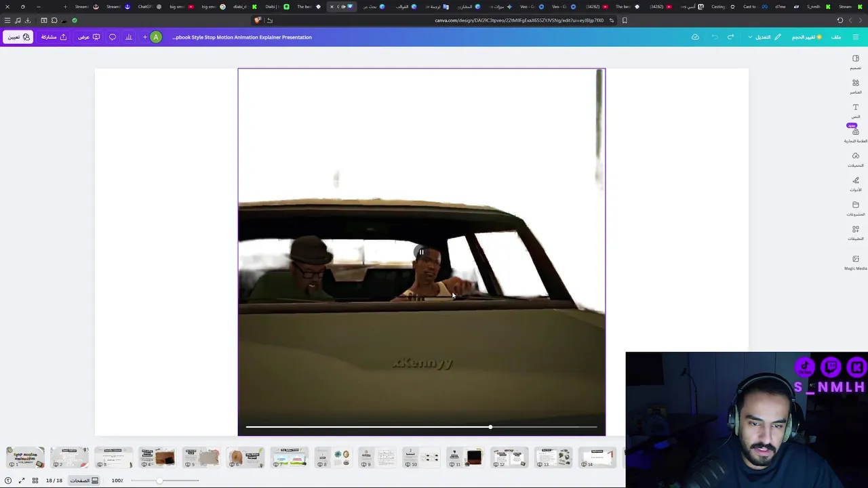The image size is (868, 488).
Task: Click the 100% zoom percentage value
Action: click(117, 481)
